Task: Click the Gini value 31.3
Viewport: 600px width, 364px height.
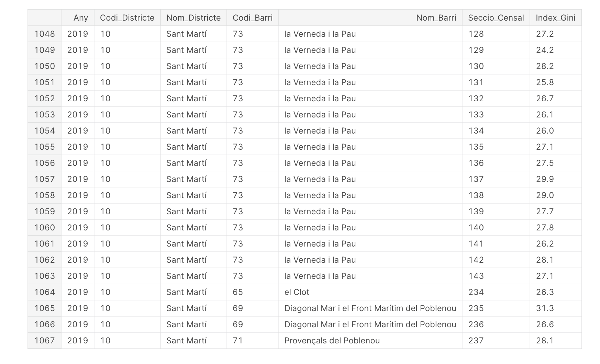Action: [x=545, y=308]
